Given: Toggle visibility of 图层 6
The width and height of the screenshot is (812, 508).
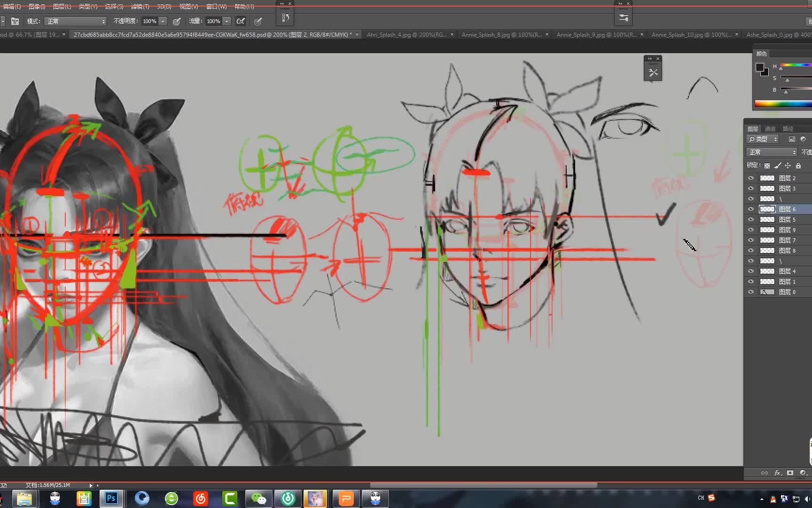Looking at the screenshot, I should pyautogui.click(x=750, y=209).
